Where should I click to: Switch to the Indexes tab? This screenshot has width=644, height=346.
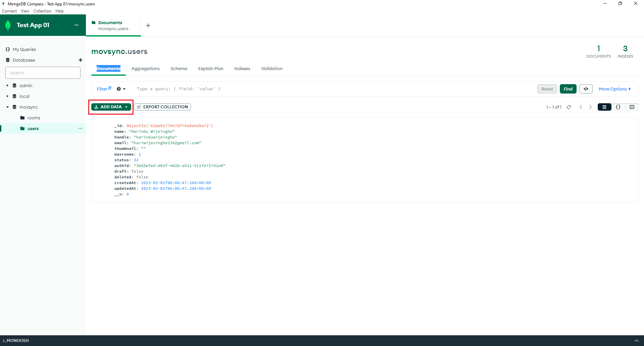point(242,68)
